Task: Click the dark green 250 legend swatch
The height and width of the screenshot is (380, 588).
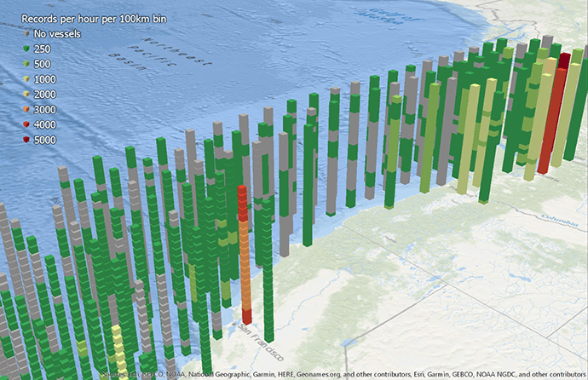Action: pos(26,49)
